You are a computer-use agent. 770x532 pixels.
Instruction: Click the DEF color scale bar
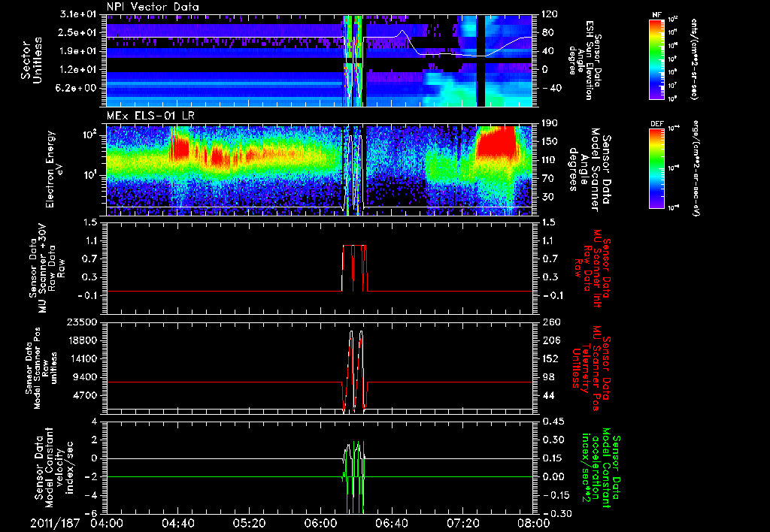point(657,168)
